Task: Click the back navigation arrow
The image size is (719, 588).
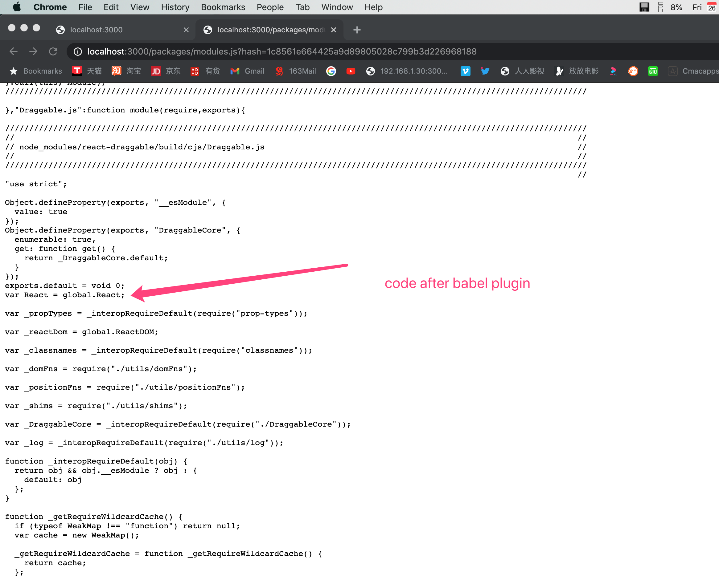Action: (14, 51)
